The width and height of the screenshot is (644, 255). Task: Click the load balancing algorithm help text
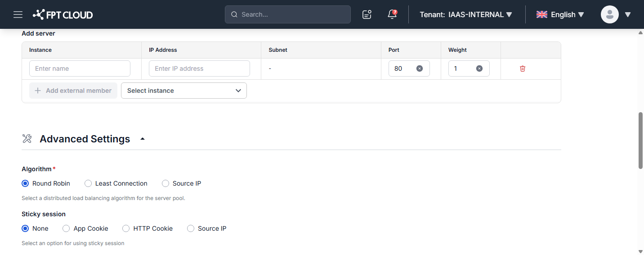pyautogui.click(x=103, y=198)
